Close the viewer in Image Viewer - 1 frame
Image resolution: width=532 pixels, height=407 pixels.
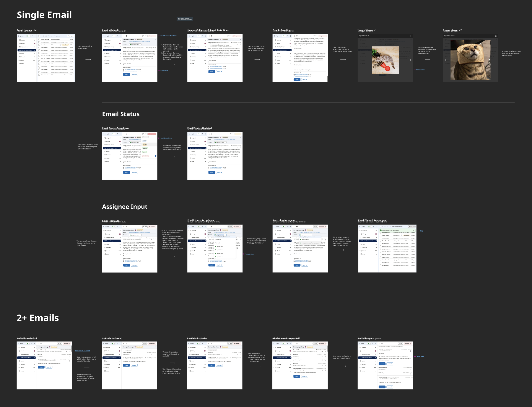tap(411, 36)
